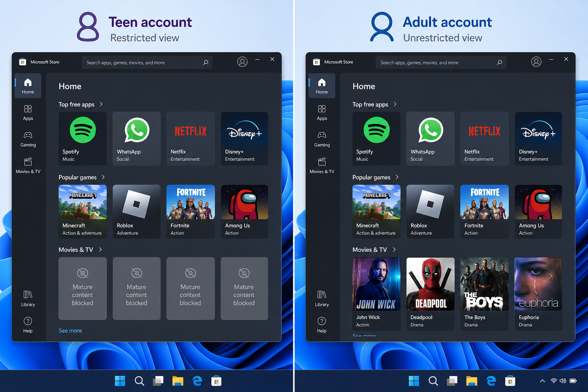Click Top free apps heading in teen Store
This screenshot has width=588, height=392.
pos(77,105)
